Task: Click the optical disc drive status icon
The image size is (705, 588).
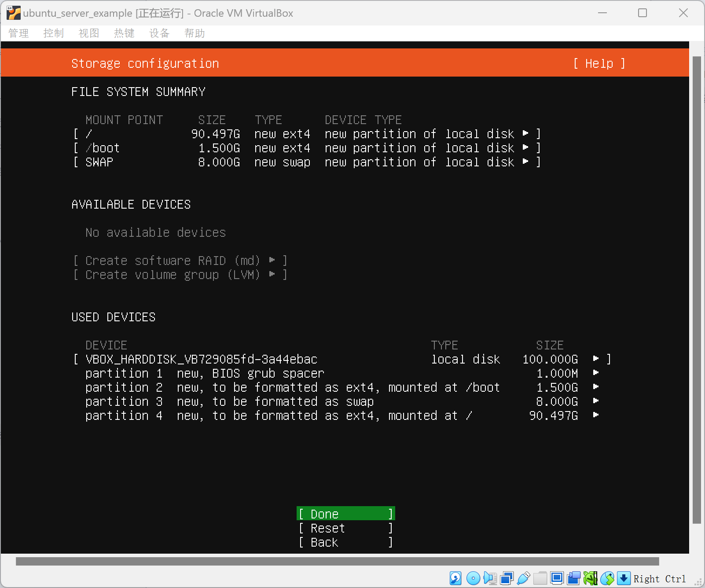Action: [473, 578]
